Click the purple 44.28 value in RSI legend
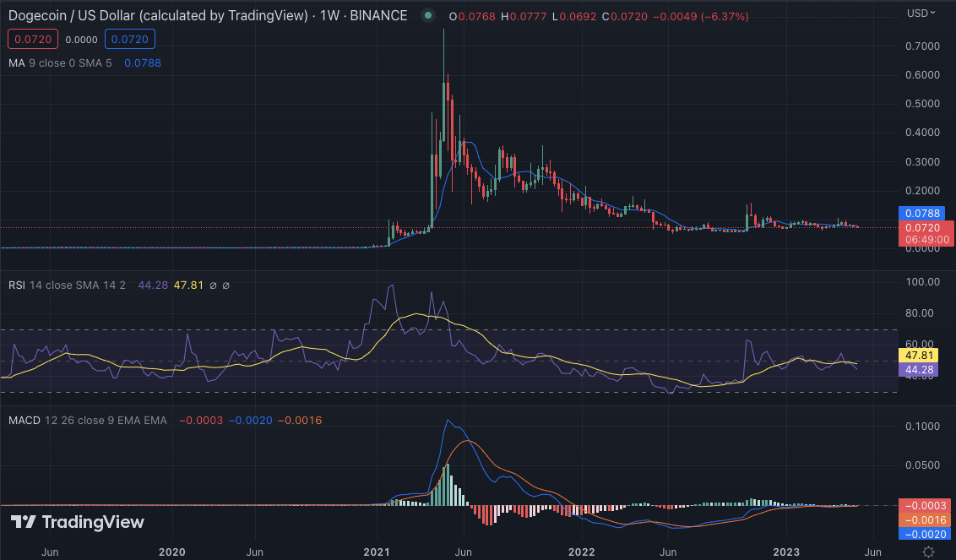 point(153,285)
